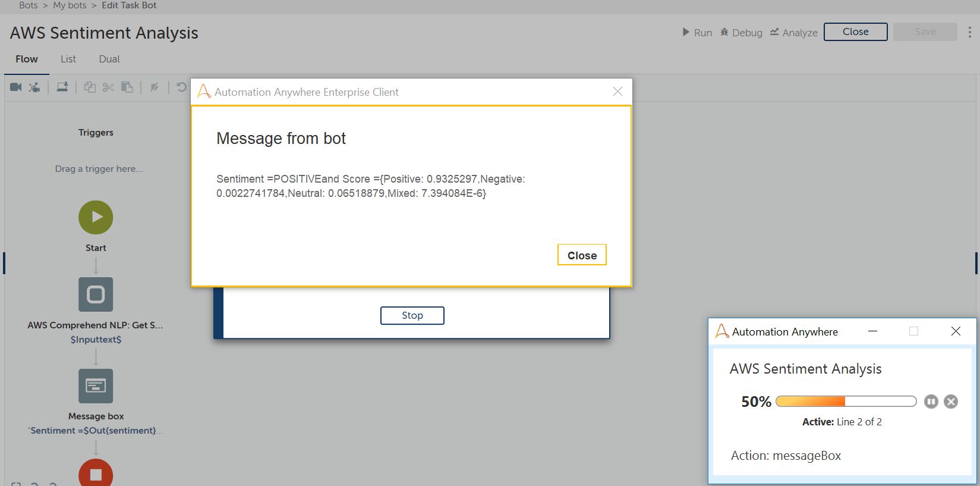Click Analyze in the header
The width and height of the screenshot is (980, 486).
pyautogui.click(x=793, y=32)
